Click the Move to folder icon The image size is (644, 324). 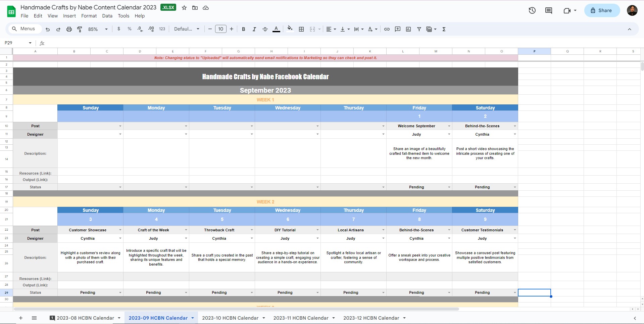pos(195,8)
